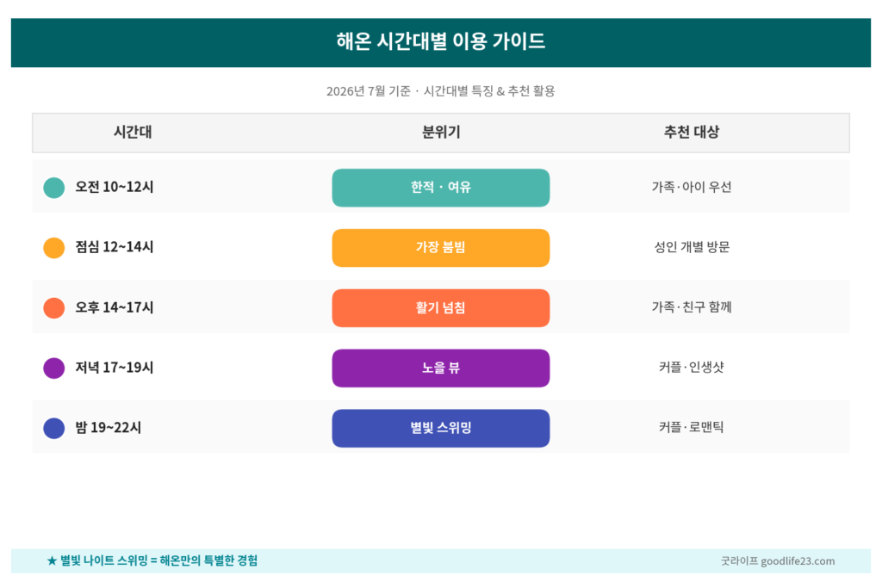Click the 성인 개별 방문 cell
The height and width of the screenshot is (588, 882).
[692, 247]
